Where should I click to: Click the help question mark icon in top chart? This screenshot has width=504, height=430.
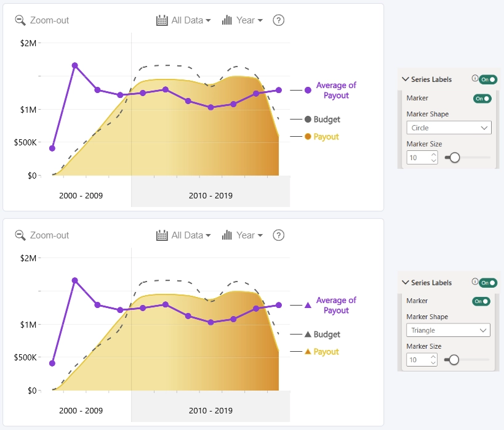(x=278, y=20)
